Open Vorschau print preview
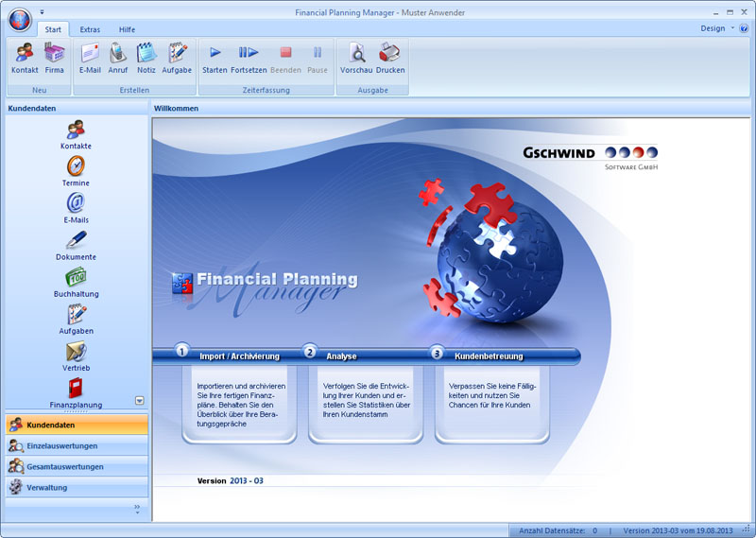Screen dimensions: 756x538 coord(356,54)
